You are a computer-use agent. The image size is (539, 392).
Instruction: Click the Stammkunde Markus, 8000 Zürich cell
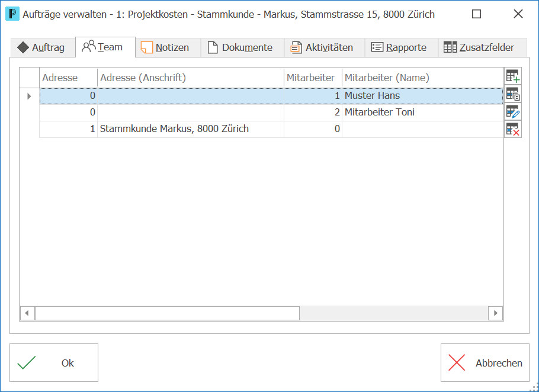point(191,129)
